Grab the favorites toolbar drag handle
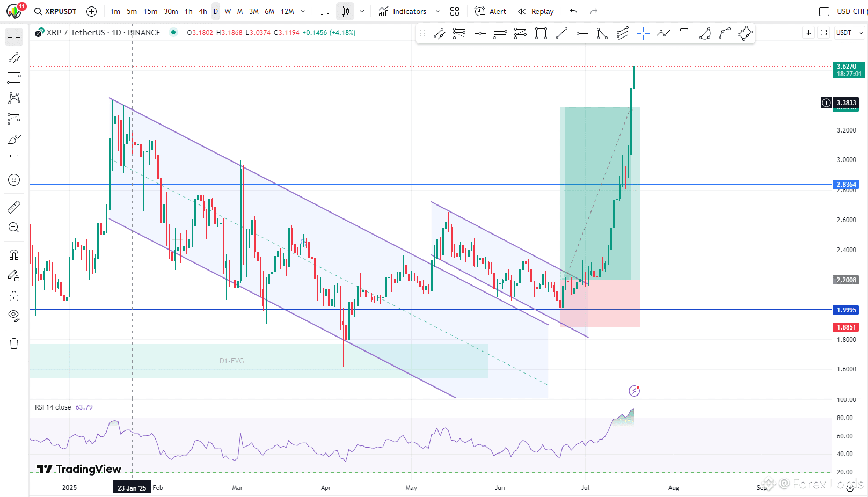This screenshot has width=868, height=497. point(422,34)
